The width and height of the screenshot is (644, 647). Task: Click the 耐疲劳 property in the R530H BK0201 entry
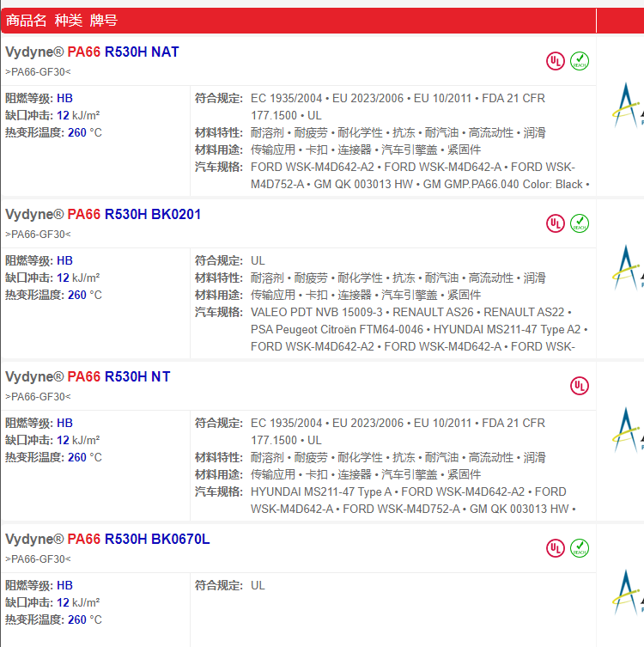311,278
